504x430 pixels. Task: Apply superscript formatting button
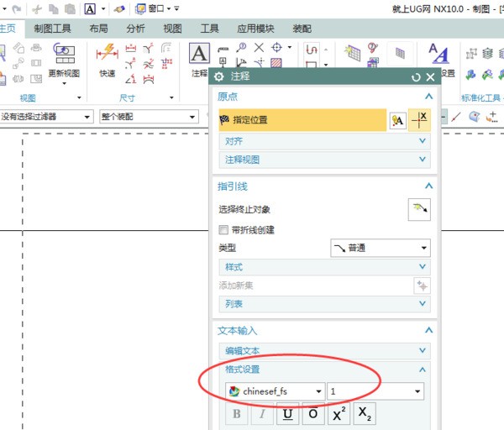tap(338, 413)
